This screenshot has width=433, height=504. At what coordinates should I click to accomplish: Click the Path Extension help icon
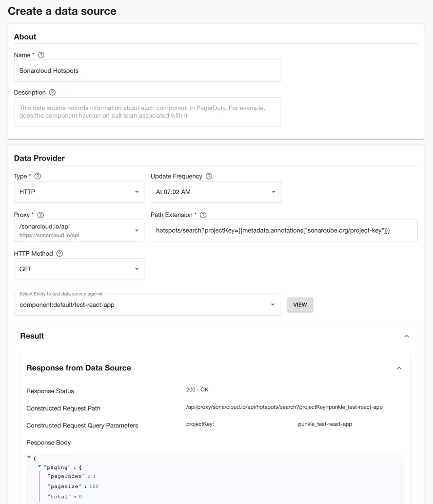(203, 215)
